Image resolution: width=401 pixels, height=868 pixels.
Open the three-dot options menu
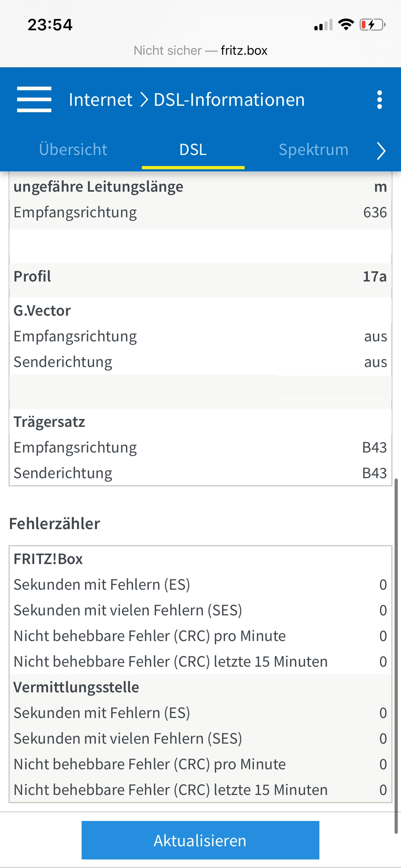[380, 99]
